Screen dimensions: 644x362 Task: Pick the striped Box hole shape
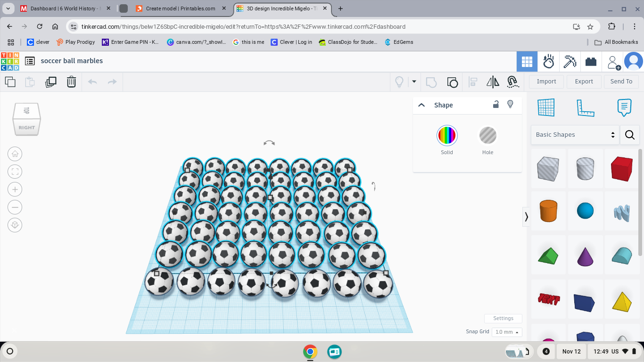tap(548, 168)
